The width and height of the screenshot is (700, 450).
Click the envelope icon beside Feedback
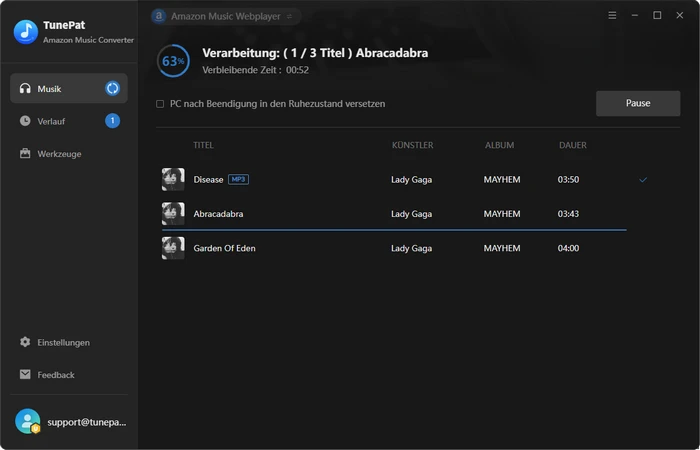(25, 375)
